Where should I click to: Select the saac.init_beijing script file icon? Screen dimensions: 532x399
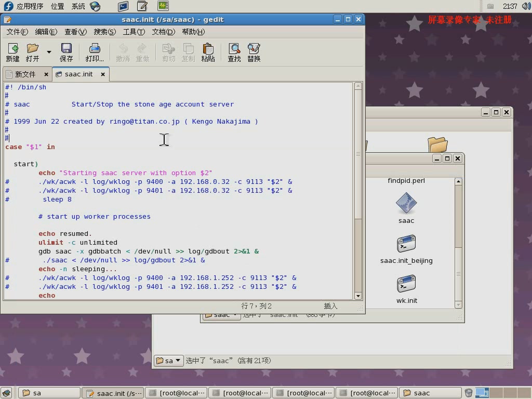click(406, 244)
